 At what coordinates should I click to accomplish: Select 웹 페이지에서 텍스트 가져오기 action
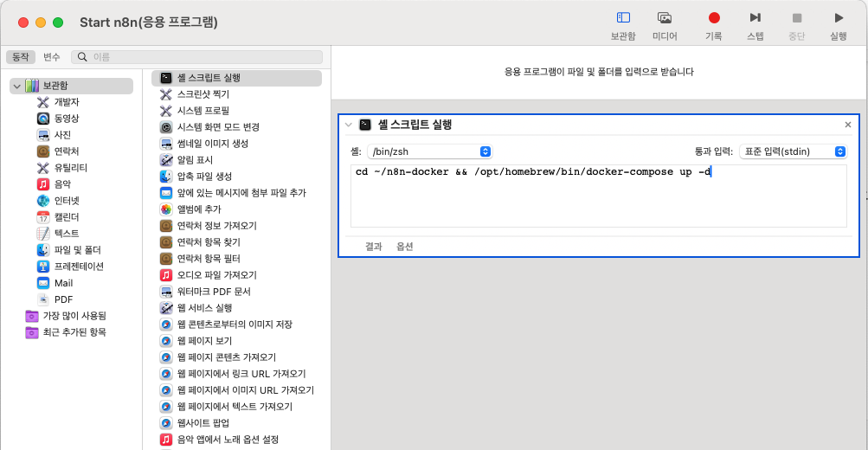[x=236, y=407]
